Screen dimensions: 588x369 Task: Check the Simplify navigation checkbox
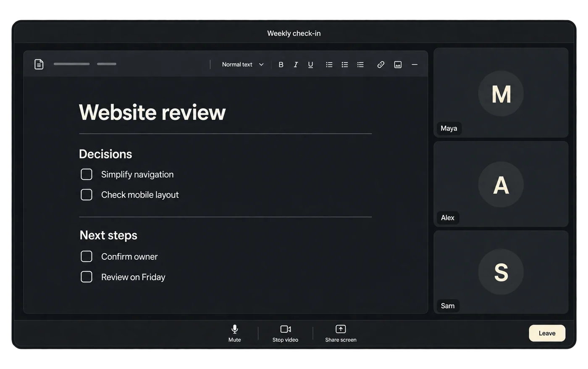[x=87, y=174]
